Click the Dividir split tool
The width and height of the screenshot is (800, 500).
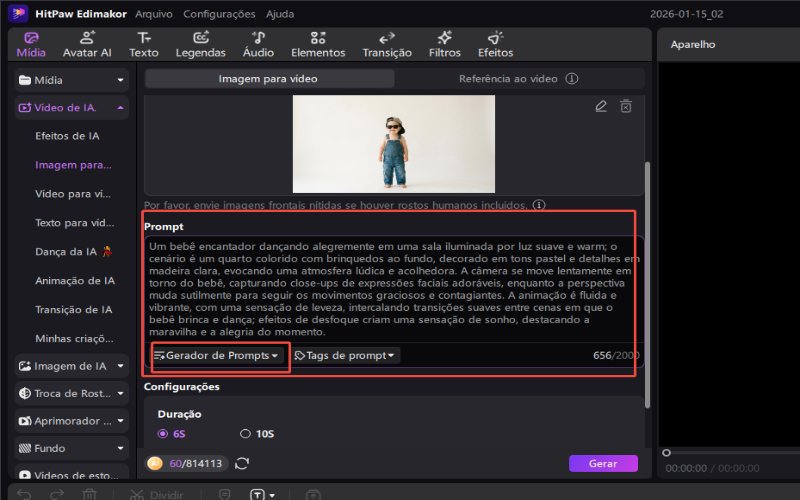[x=157, y=494]
